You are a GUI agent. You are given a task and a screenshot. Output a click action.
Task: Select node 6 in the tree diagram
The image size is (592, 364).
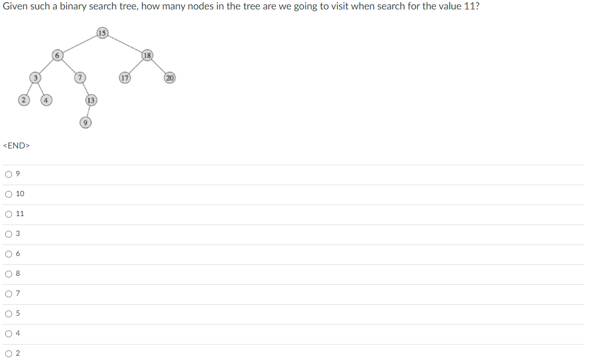[x=57, y=55]
